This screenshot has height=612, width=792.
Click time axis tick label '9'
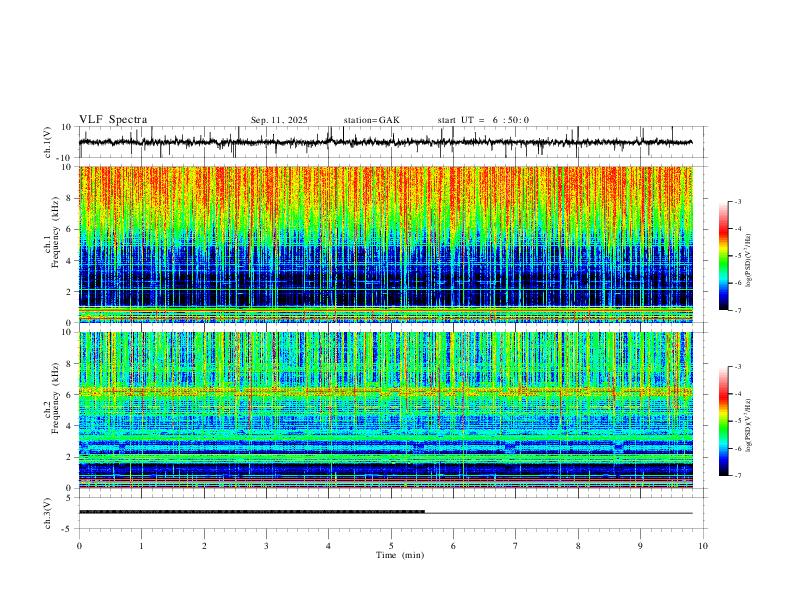(640, 546)
